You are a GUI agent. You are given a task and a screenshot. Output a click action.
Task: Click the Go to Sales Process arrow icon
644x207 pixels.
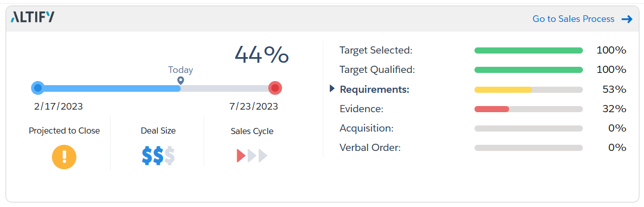tap(627, 19)
